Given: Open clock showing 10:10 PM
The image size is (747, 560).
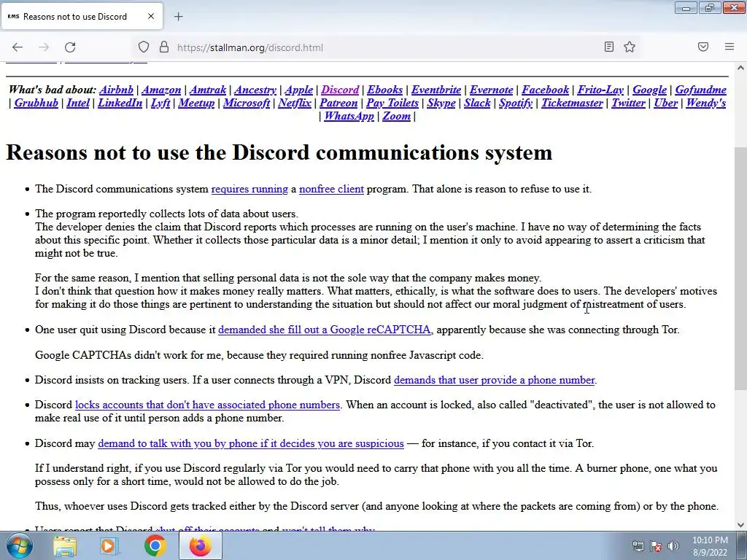Looking at the screenshot, I should click(710, 546).
